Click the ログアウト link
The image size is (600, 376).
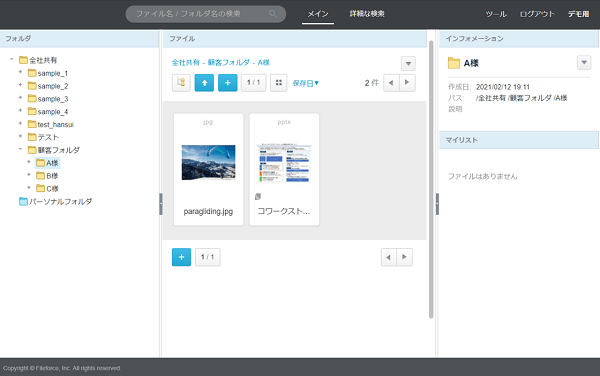[x=537, y=14]
